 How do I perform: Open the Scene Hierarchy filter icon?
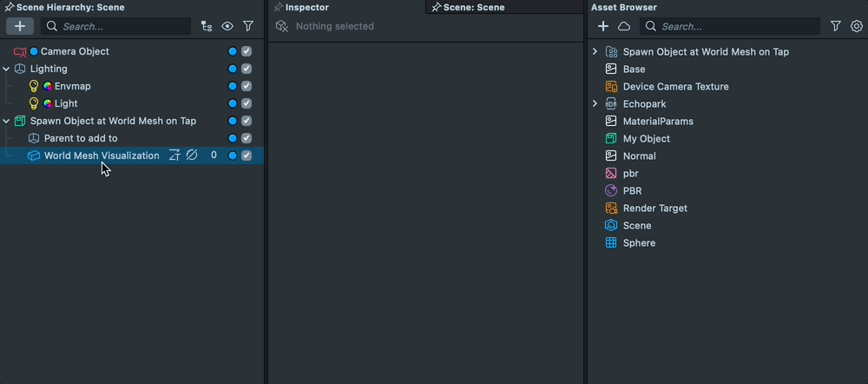tap(248, 27)
